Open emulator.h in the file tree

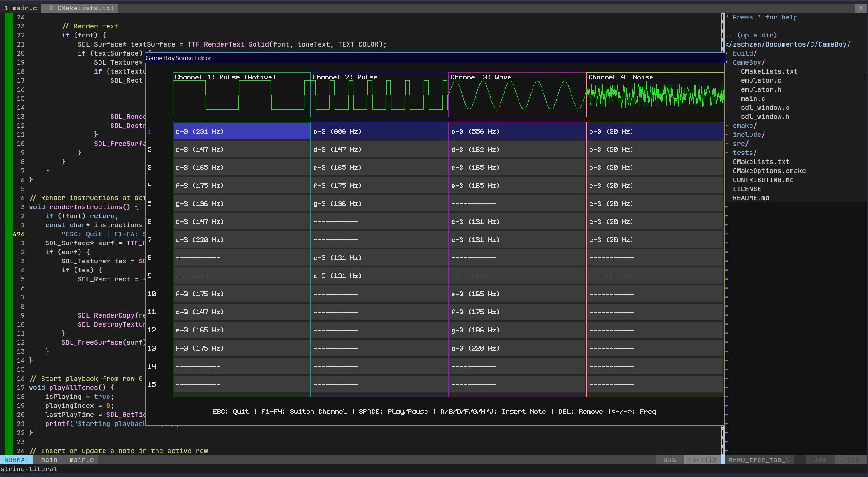tap(761, 89)
